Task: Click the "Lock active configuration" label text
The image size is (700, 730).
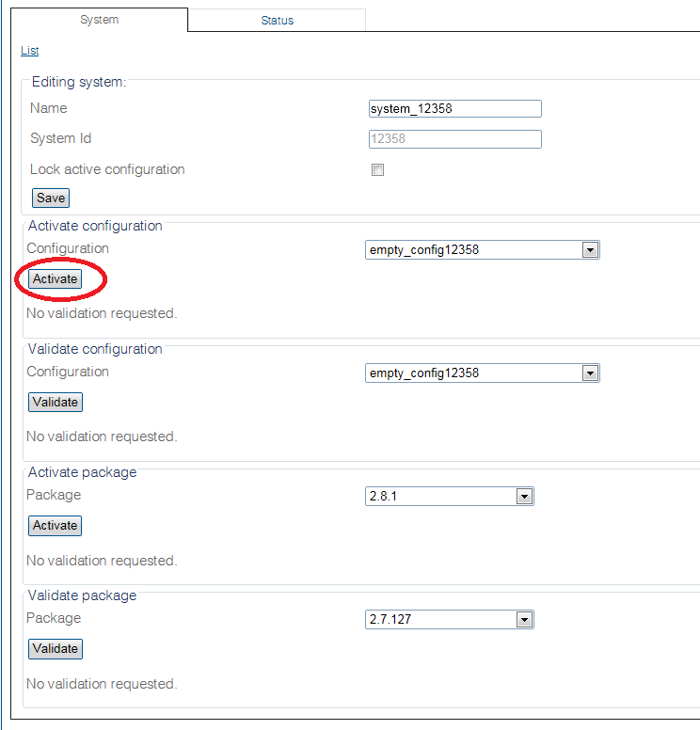Action: pos(107,169)
